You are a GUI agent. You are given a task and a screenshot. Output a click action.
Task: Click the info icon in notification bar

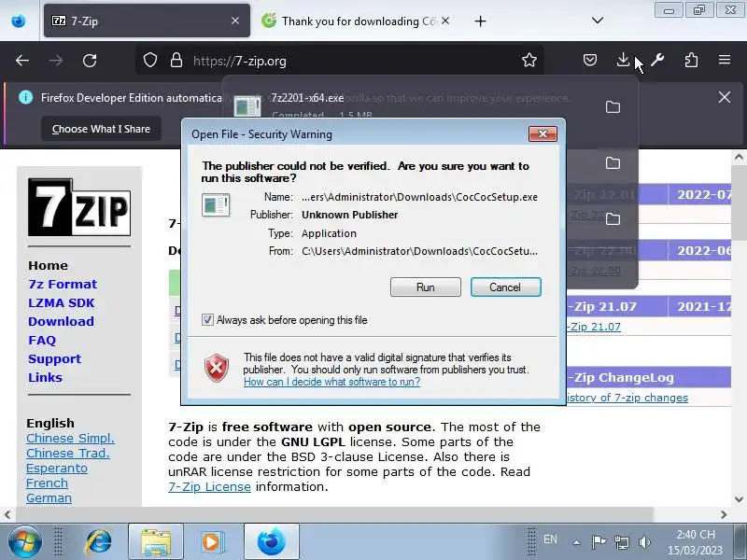(x=26, y=97)
